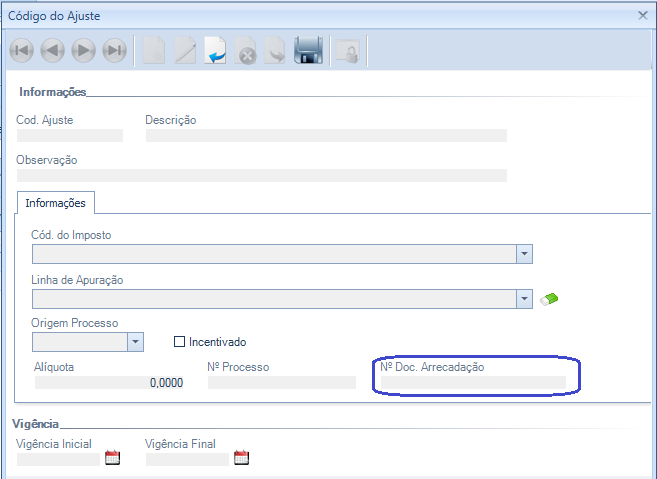Image resolution: width=657 pixels, height=479 pixels.
Task: Click the Descrição input field
Action: point(326,135)
